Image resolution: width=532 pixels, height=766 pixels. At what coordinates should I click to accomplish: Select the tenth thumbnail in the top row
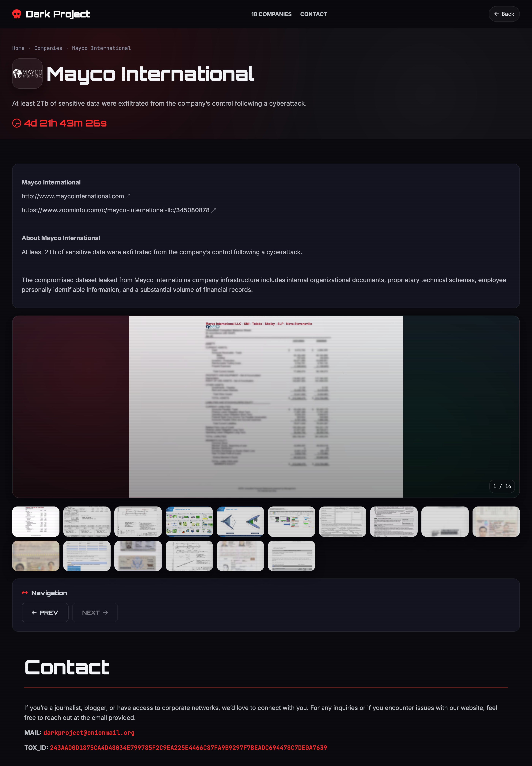click(496, 522)
